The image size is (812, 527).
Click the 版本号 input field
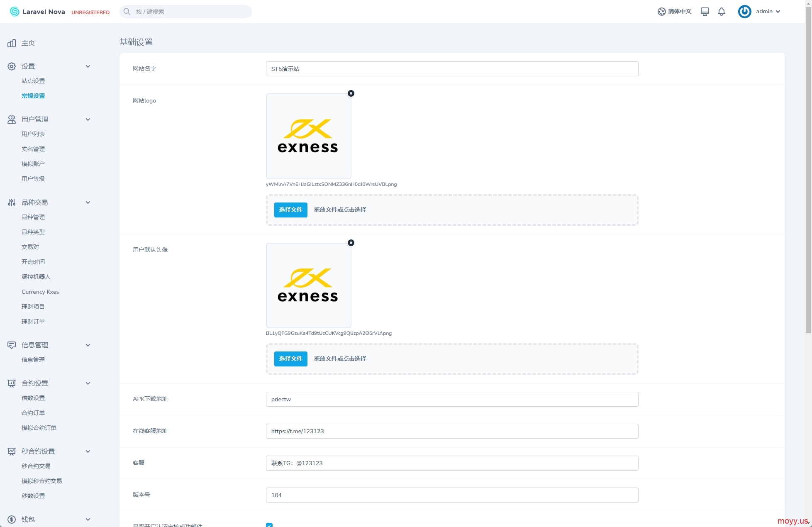452,495
